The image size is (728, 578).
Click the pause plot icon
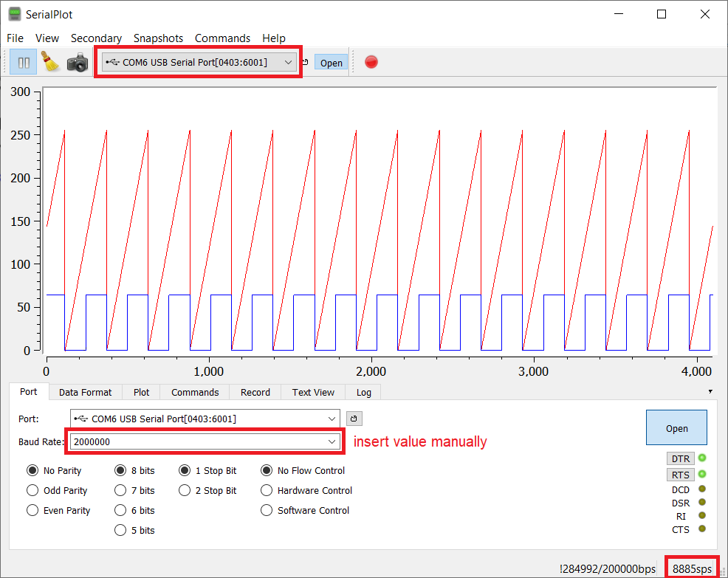tap(22, 62)
